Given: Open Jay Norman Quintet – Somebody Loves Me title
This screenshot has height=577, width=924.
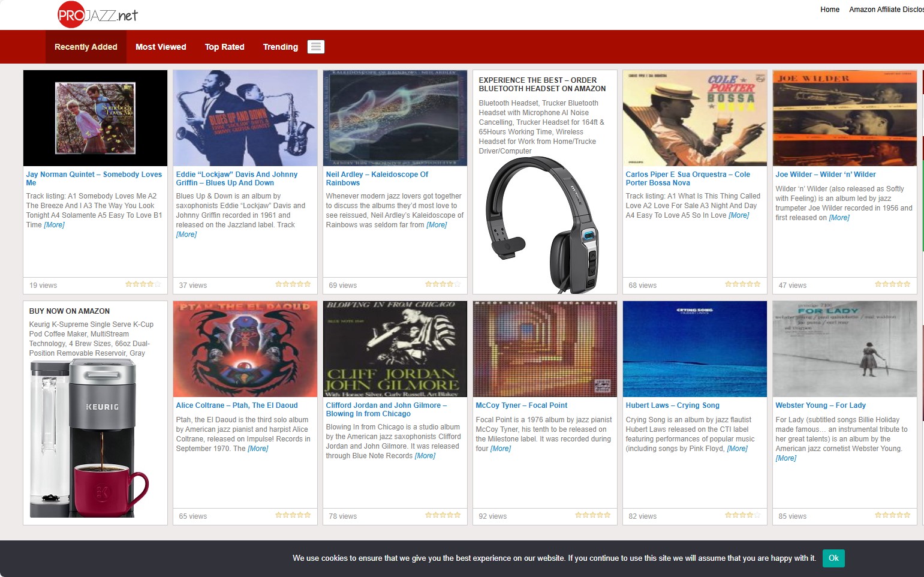Looking at the screenshot, I should coord(94,179).
